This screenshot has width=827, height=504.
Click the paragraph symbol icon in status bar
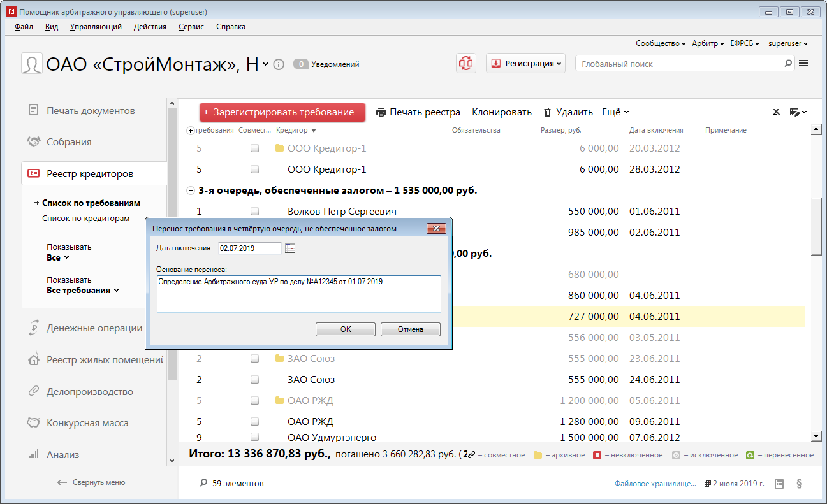tap(799, 484)
